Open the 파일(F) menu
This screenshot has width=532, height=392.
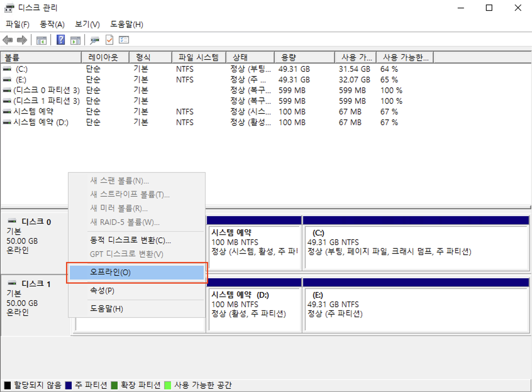18,24
